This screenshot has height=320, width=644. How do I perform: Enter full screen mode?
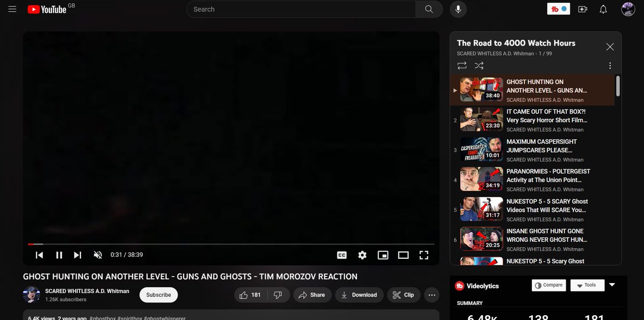click(x=423, y=255)
